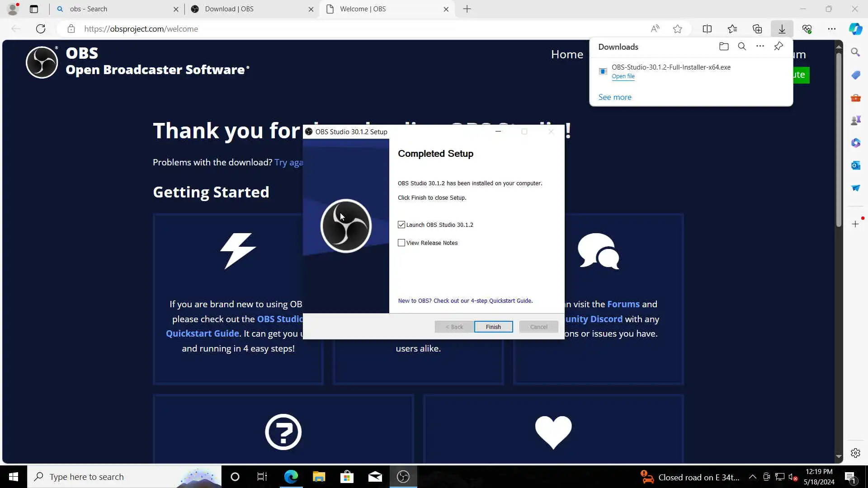
Task: Add page to favorites star icon
Action: (677, 29)
